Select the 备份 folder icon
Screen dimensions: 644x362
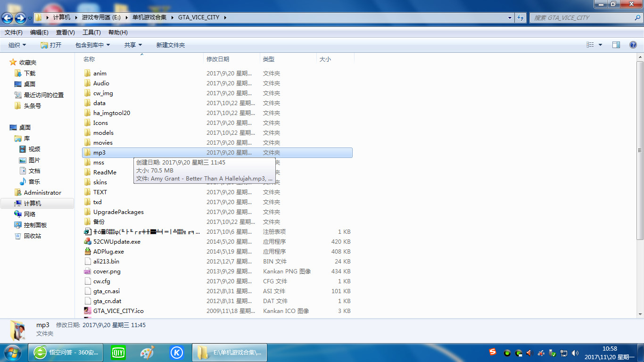tap(87, 222)
